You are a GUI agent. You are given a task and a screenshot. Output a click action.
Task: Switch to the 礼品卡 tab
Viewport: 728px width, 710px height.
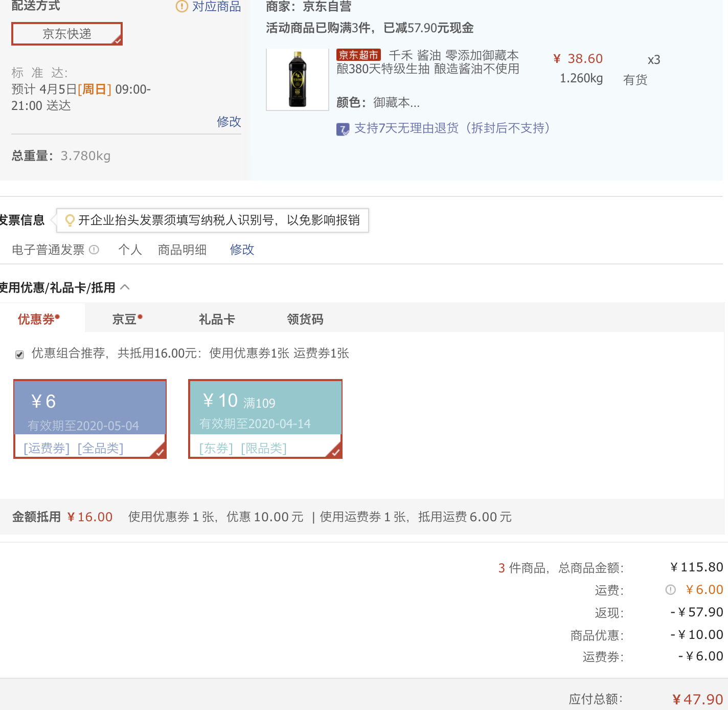(x=217, y=319)
